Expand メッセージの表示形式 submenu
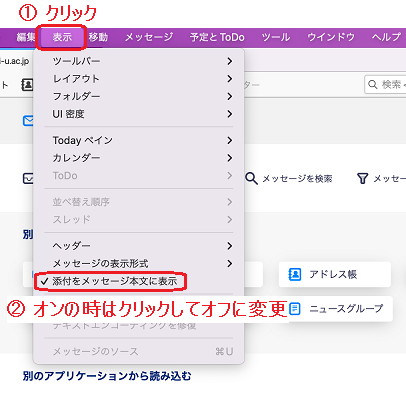 tap(139, 264)
